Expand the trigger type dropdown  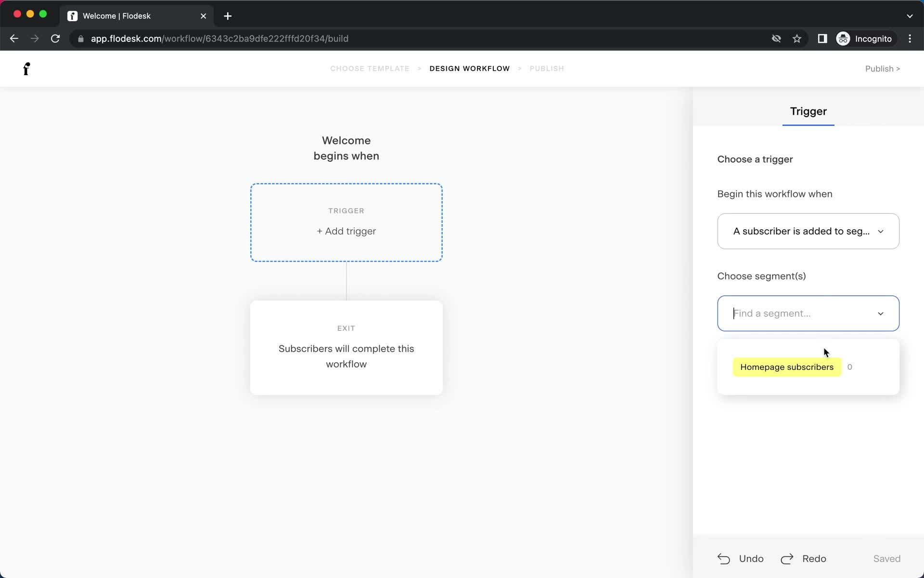pos(808,231)
